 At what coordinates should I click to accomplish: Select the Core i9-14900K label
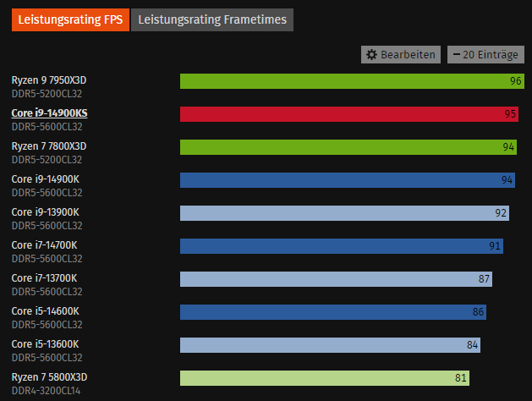coord(45,179)
